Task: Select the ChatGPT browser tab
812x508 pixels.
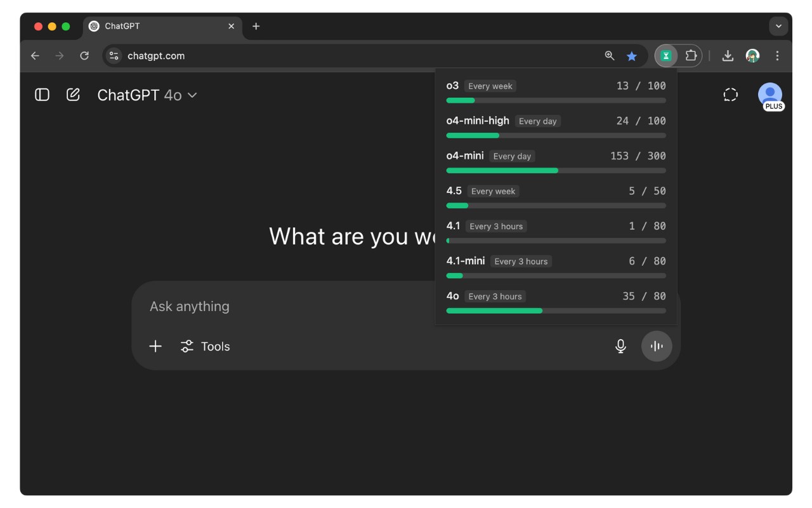Action: pyautogui.click(x=162, y=26)
